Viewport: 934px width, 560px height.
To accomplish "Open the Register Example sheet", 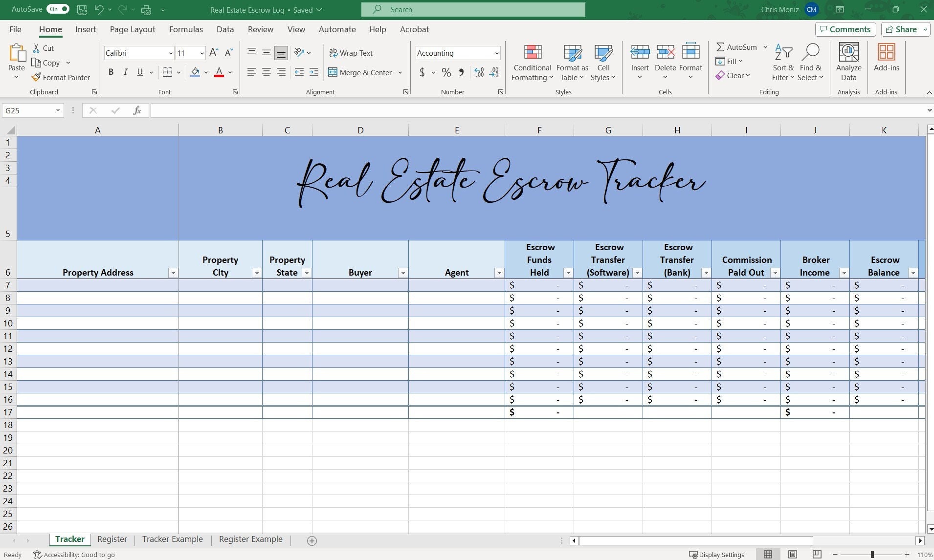I will click(250, 539).
